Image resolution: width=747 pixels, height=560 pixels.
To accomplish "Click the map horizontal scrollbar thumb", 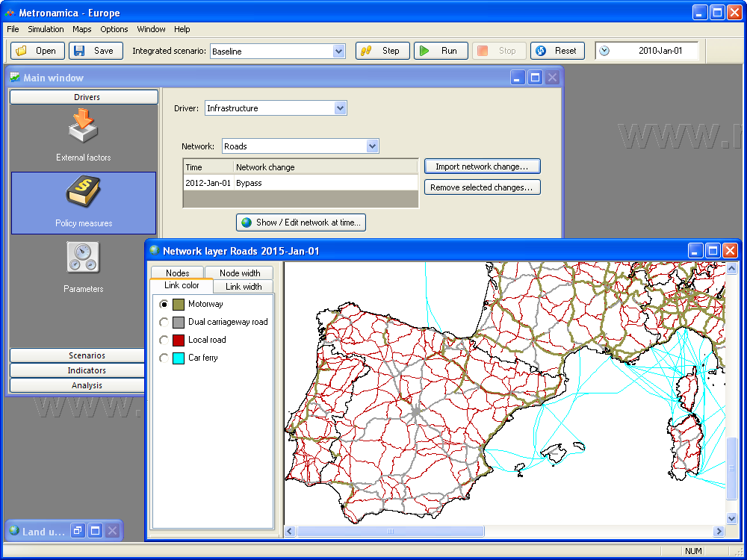I will click(391, 531).
